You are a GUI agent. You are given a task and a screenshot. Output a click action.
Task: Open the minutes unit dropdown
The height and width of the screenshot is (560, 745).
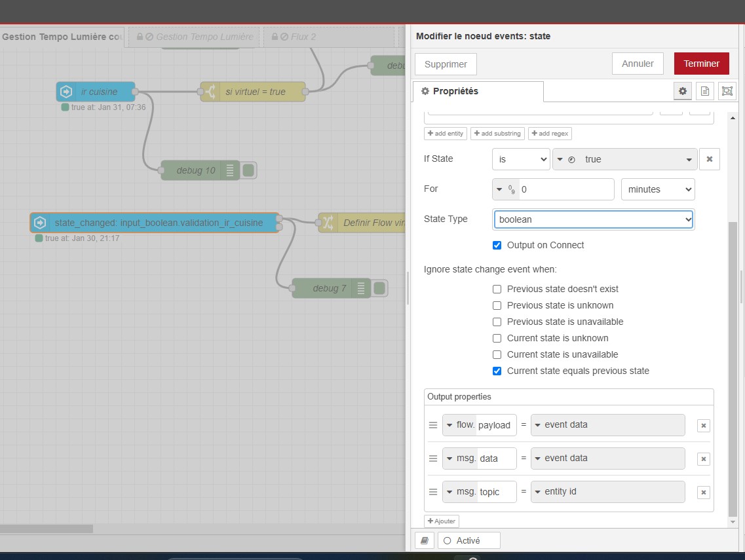(658, 189)
